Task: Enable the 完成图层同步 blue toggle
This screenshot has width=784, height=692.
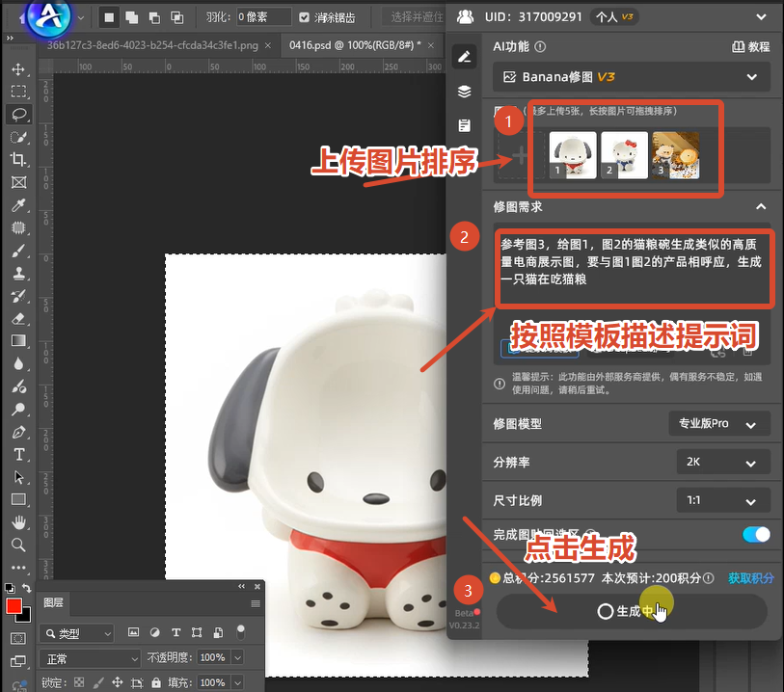Action: (x=755, y=534)
